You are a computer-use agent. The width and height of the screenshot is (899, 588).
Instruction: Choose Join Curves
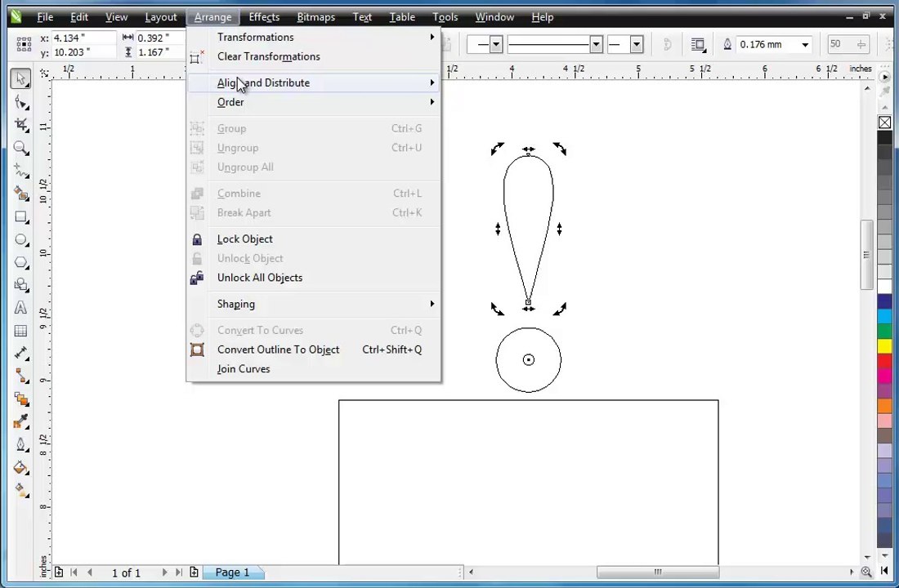[314, 368]
